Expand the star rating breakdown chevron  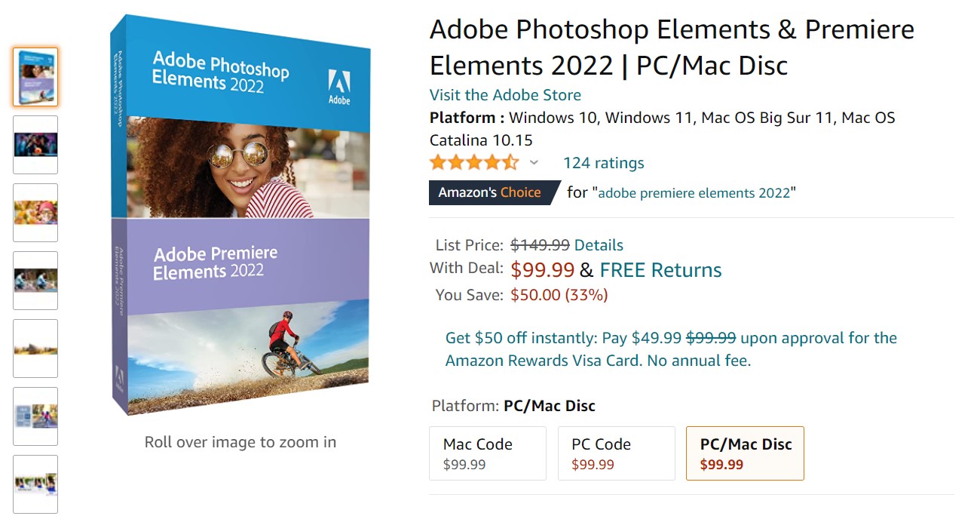click(534, 163)
